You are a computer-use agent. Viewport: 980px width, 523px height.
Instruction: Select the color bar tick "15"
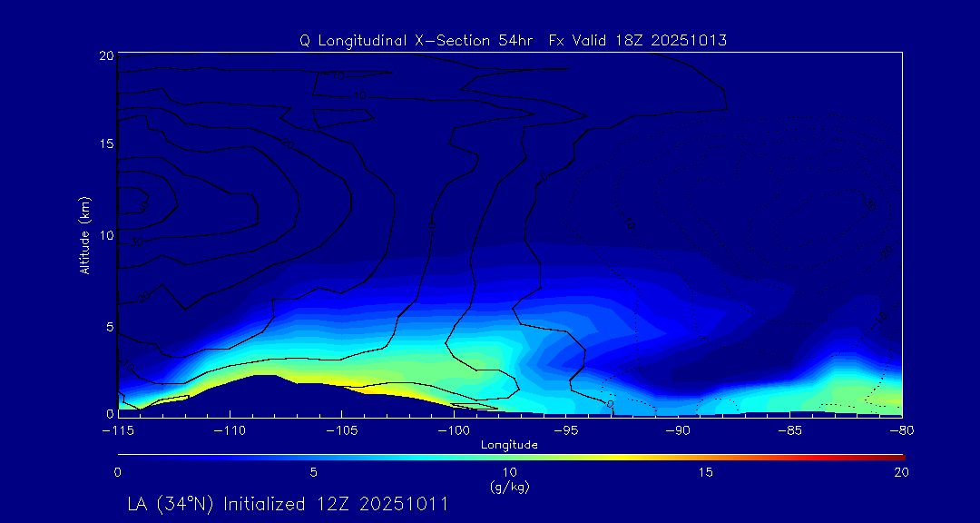pyautogui.click(x=706, y=473)
